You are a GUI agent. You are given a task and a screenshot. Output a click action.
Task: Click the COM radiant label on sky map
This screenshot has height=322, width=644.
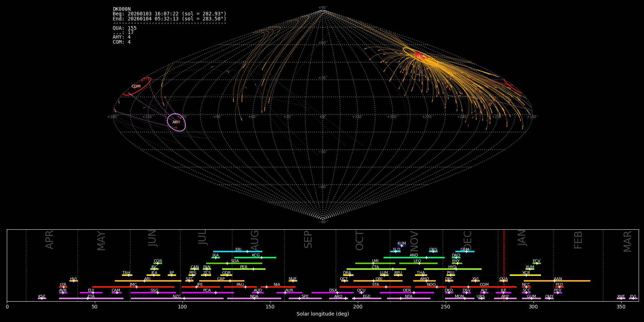tap(136, 87)
